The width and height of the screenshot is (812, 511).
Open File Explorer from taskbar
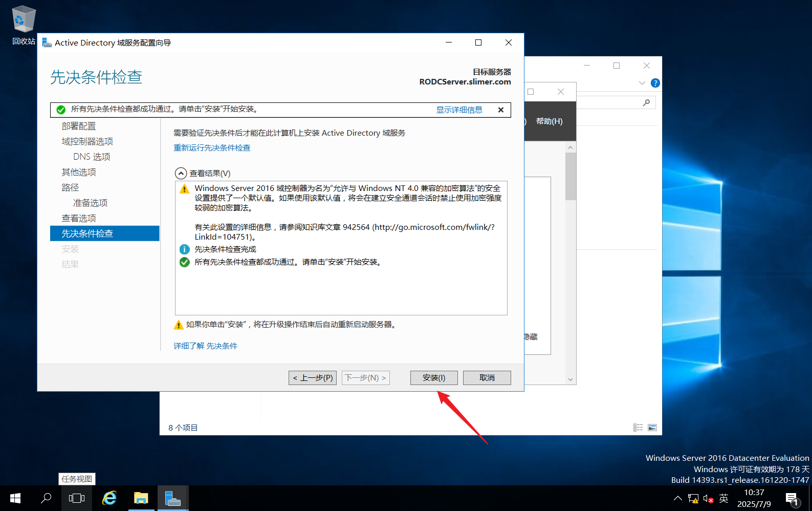coord(141,498)
